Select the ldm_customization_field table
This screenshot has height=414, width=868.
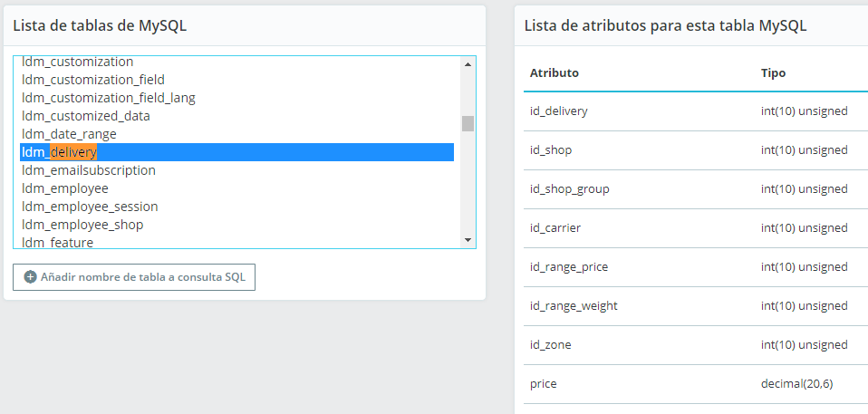93,80
